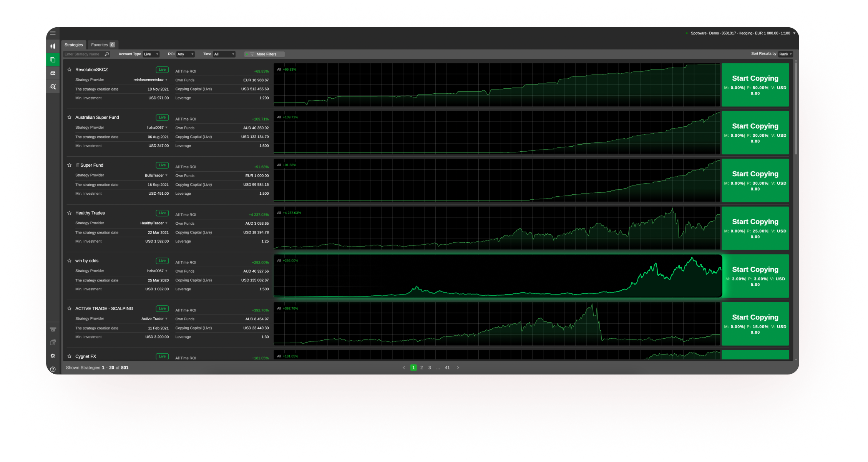The width and height of the screenshot is (868, 462).
Task: Open the Australian Super Fund title
Action: 97,118
